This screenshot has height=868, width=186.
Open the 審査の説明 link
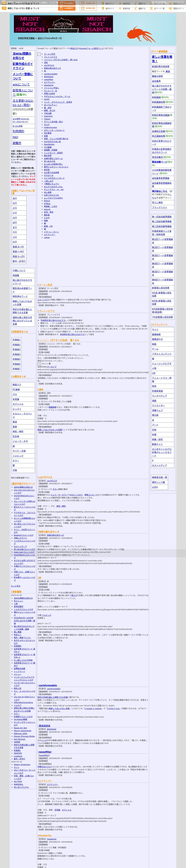pyautogui.click(x=157, y=76)
